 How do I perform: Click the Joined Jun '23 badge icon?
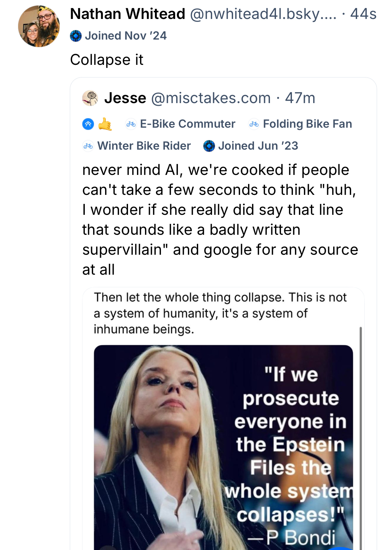point(209,146)
